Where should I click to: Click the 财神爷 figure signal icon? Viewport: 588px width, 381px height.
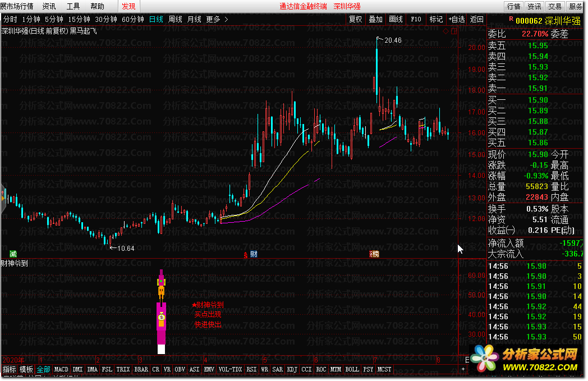[161, 311]
